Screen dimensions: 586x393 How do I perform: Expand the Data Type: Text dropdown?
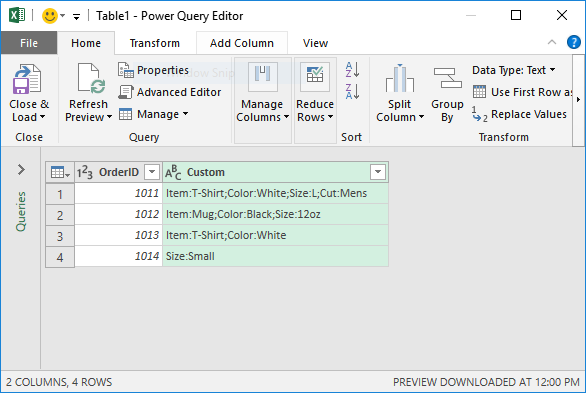513,70
